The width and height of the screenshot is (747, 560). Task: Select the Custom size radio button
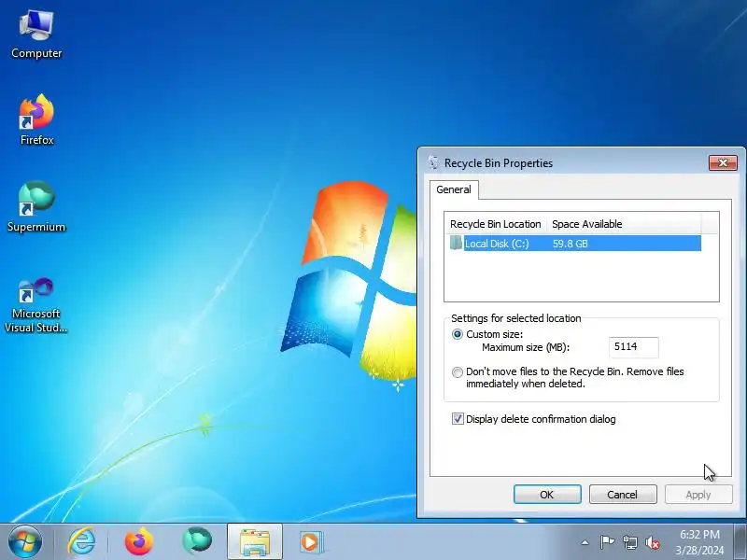[x=458, y=334]
